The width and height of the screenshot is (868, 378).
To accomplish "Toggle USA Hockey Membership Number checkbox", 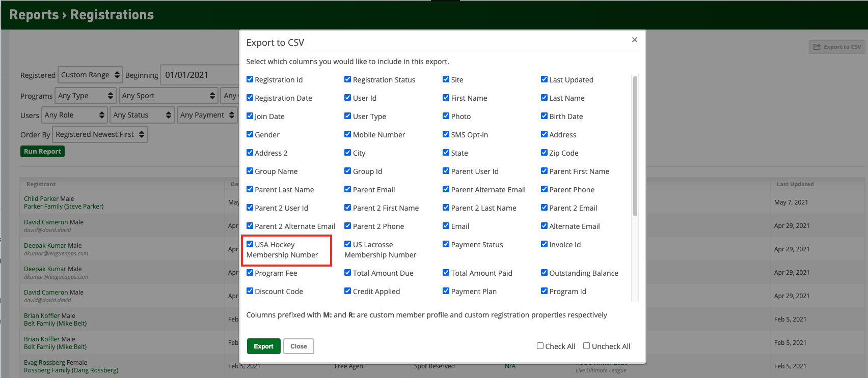I will (250, 244).
